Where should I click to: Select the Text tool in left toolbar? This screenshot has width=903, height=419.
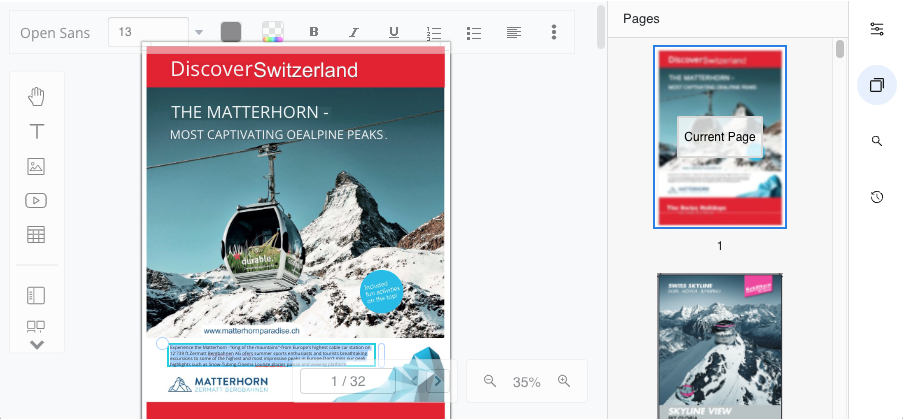point(37,131)
